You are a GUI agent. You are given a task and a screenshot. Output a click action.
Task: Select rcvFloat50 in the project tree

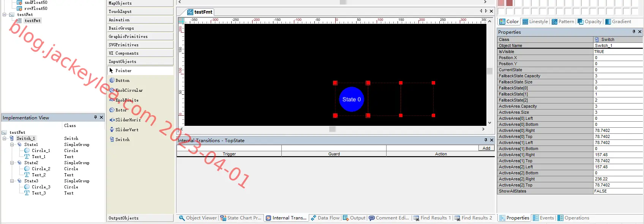point(36,8)
